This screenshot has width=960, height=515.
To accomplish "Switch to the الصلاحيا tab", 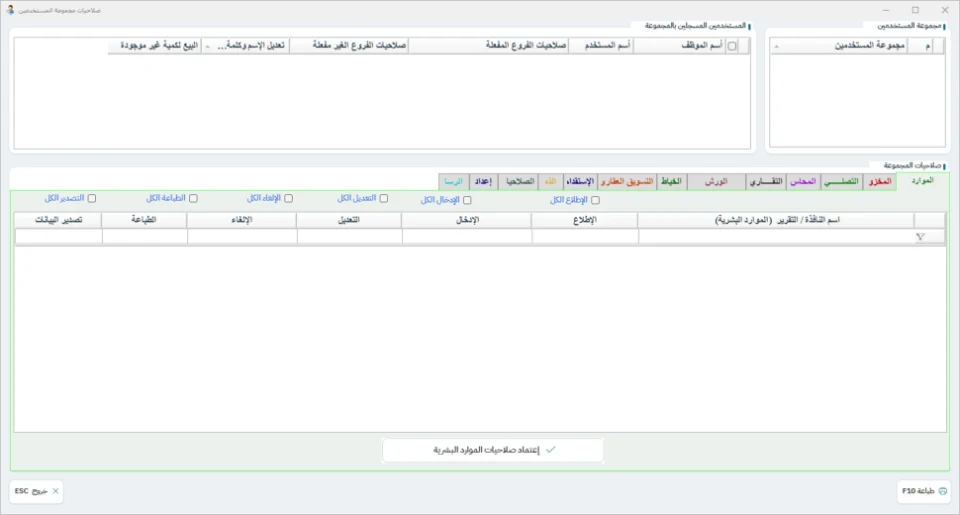I will (x=519, y=182).
